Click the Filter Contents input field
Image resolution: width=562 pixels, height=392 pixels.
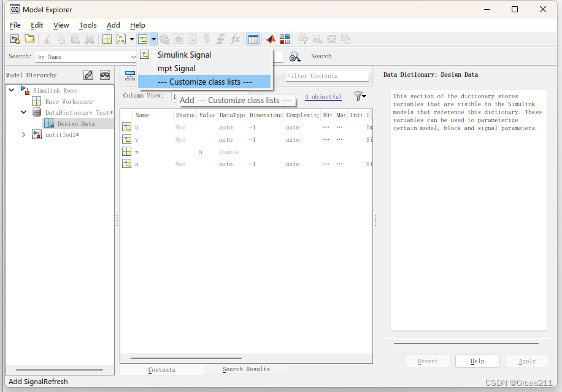pos(327,76)
